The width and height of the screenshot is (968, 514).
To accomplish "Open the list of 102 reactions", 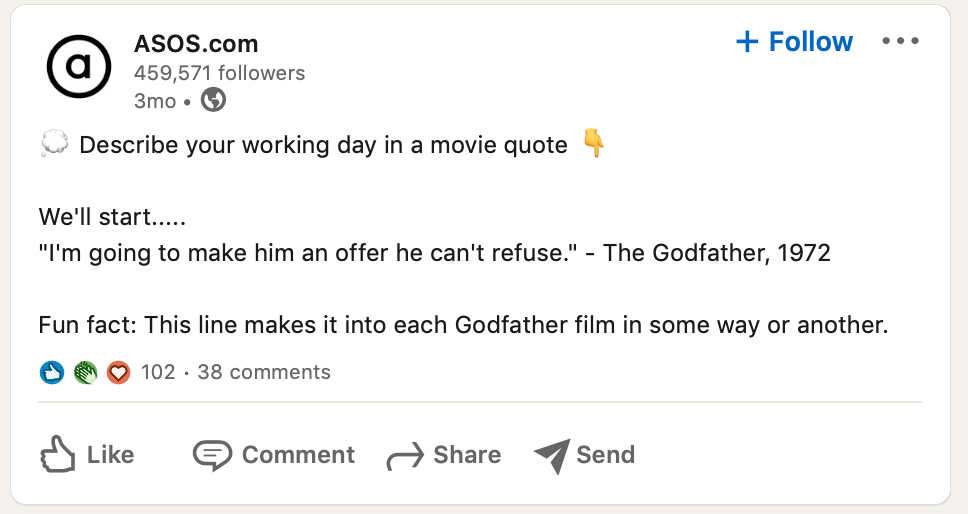I will click(x=158, y=372).
